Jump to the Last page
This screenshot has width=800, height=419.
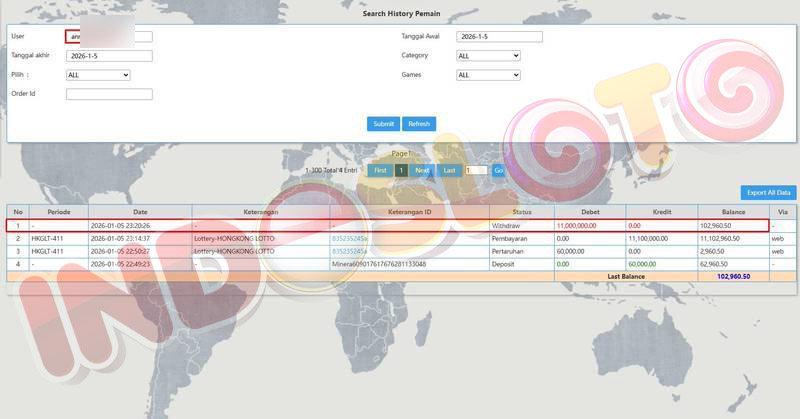pyautogui.click(x=450, y=170)
